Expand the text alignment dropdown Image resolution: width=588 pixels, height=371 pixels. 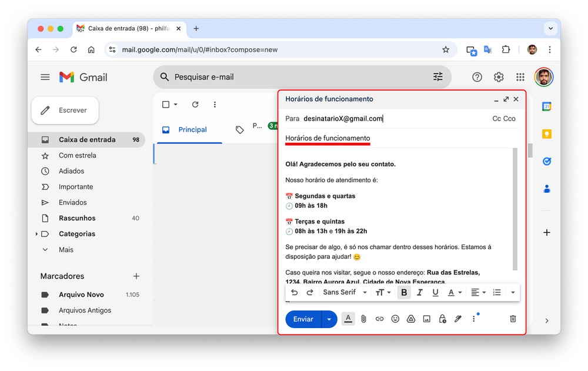pos(478,292)
